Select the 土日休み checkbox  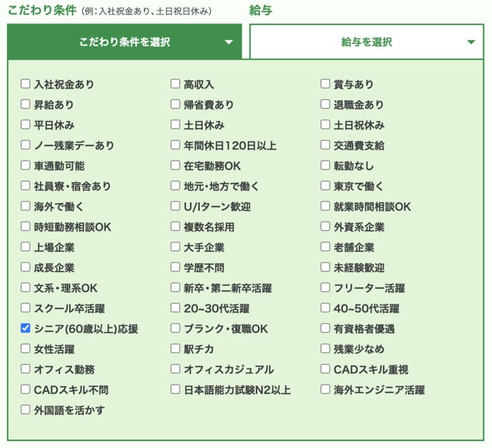tap(175, 125)
